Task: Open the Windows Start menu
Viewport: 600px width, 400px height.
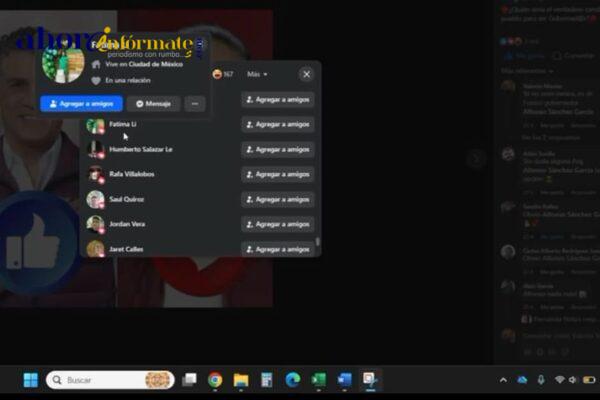Action: coord(30,380)
